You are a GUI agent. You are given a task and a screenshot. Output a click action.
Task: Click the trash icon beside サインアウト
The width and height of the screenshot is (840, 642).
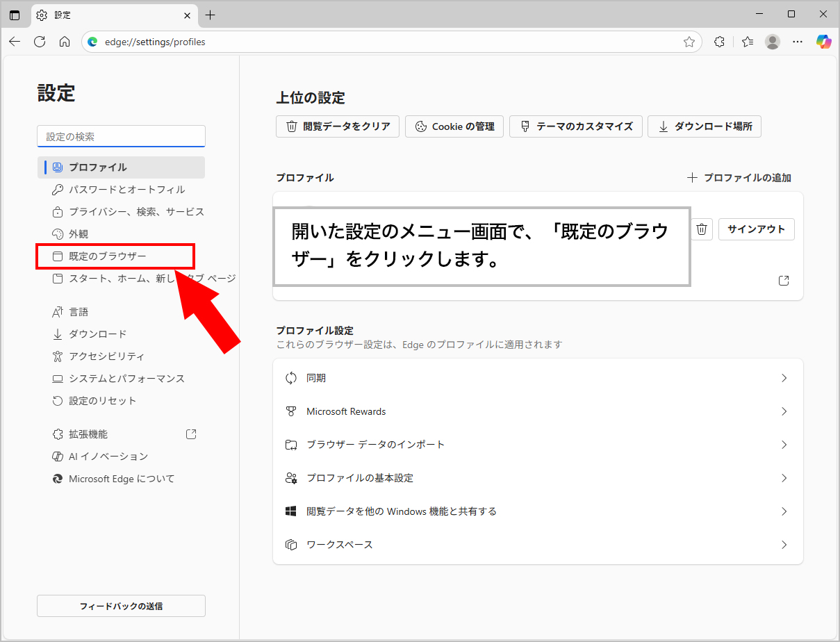pos(702,229)
